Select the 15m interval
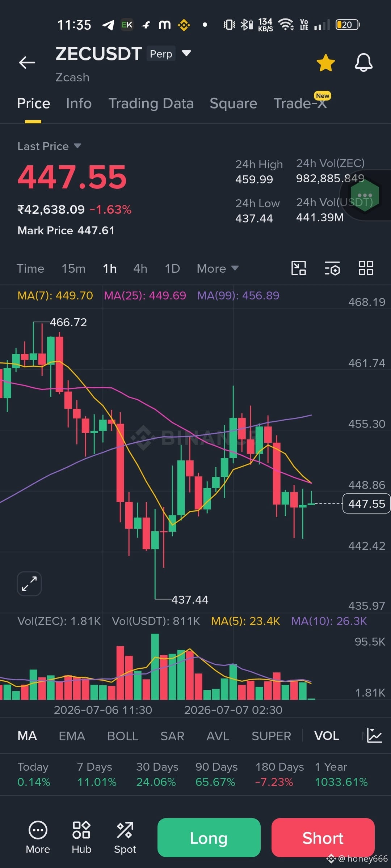 pos(73,269)
